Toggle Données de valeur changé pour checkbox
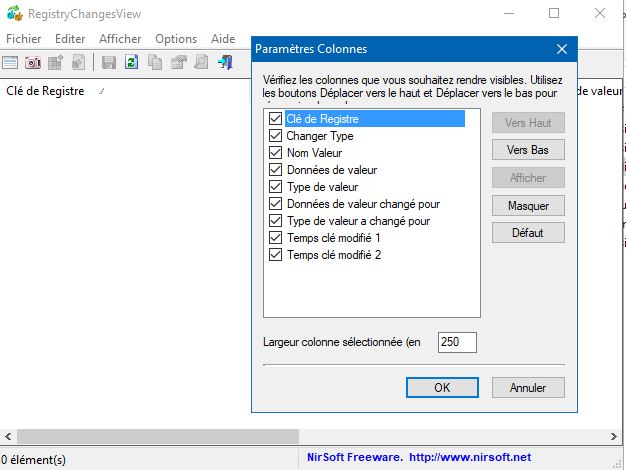 click(x=275, y=204)
